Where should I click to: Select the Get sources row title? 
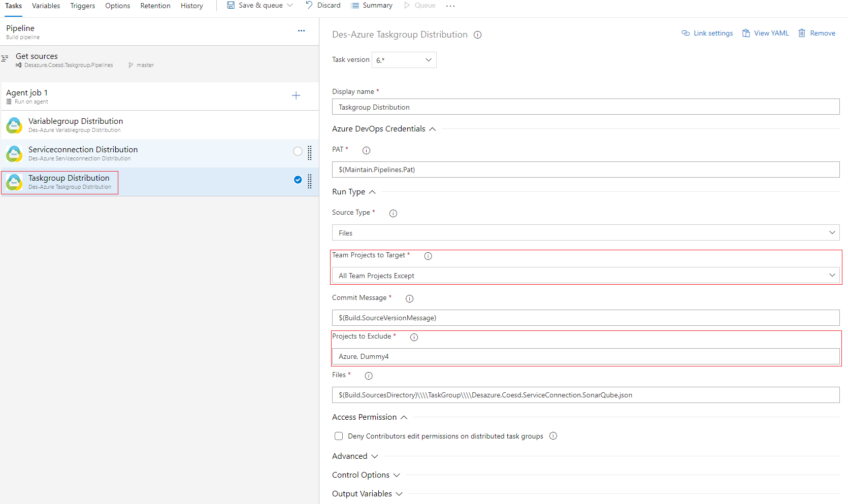(37, 56)
